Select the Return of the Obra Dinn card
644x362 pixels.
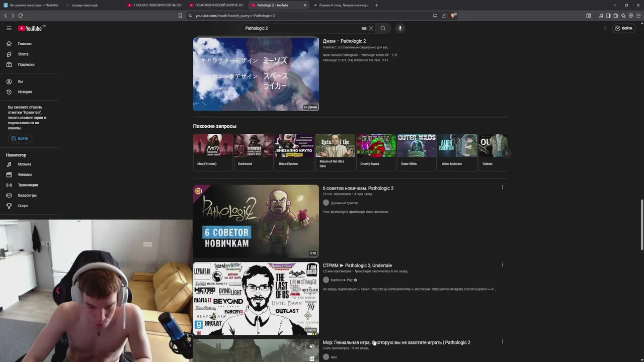pos(336,152)
